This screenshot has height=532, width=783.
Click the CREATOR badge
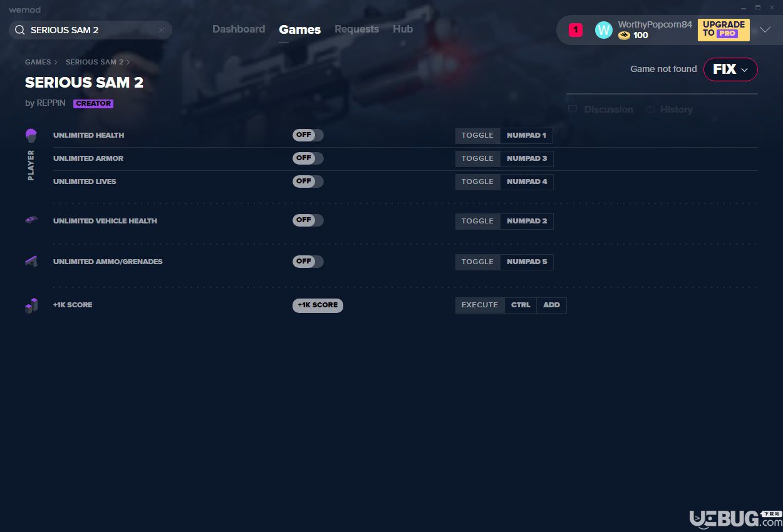pyautogui.click(x=93, y=103)
